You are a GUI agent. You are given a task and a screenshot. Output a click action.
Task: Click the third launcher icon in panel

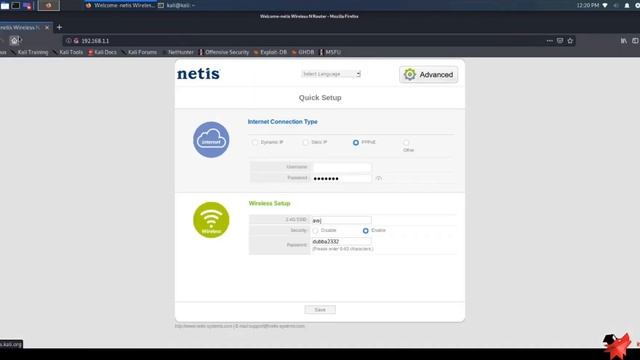27,5
